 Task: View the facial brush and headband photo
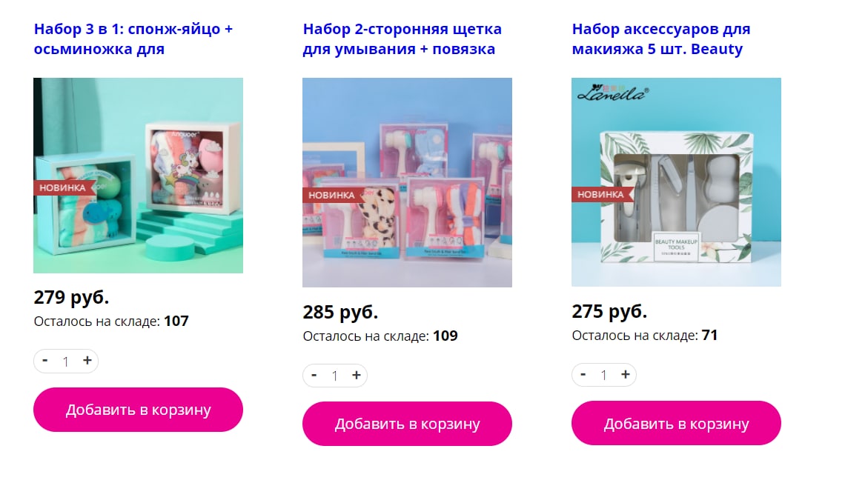coord(407,183)
